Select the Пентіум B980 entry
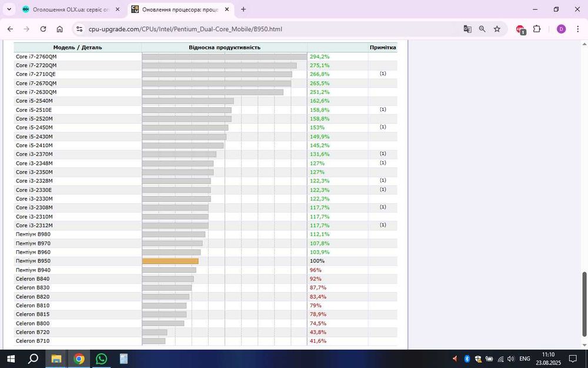This screenshot has height=368, width=588. coord(33,234)
